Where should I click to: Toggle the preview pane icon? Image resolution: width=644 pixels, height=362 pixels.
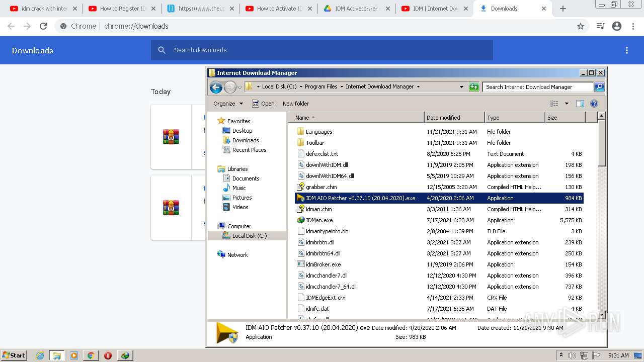[580, 104]
